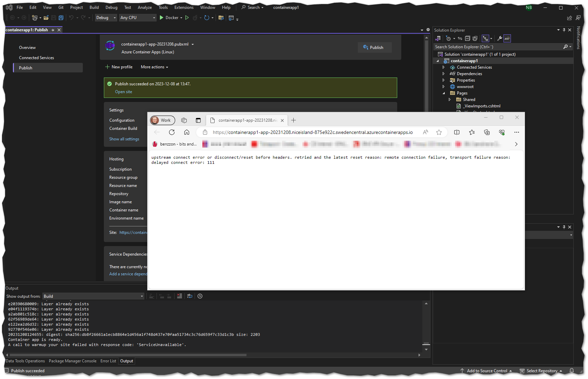Toggle Solution Explorer nested view button
The width and height of the screenshot is (588, 379).
pyautogui.click(x=485, y=38)
